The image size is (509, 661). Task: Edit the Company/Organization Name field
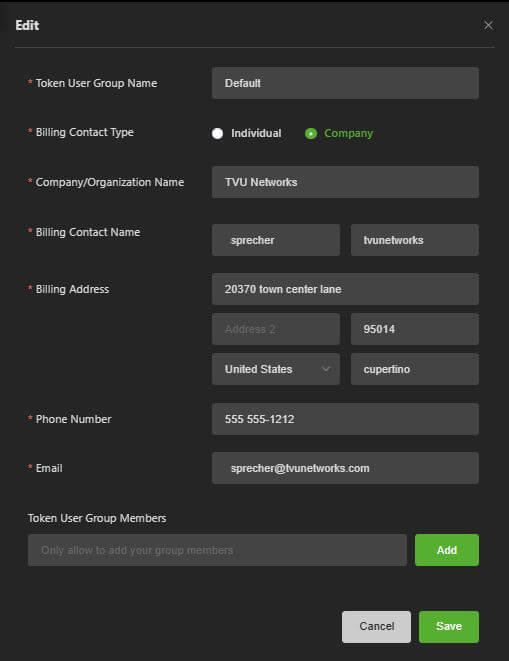click(x=345, y=182)
